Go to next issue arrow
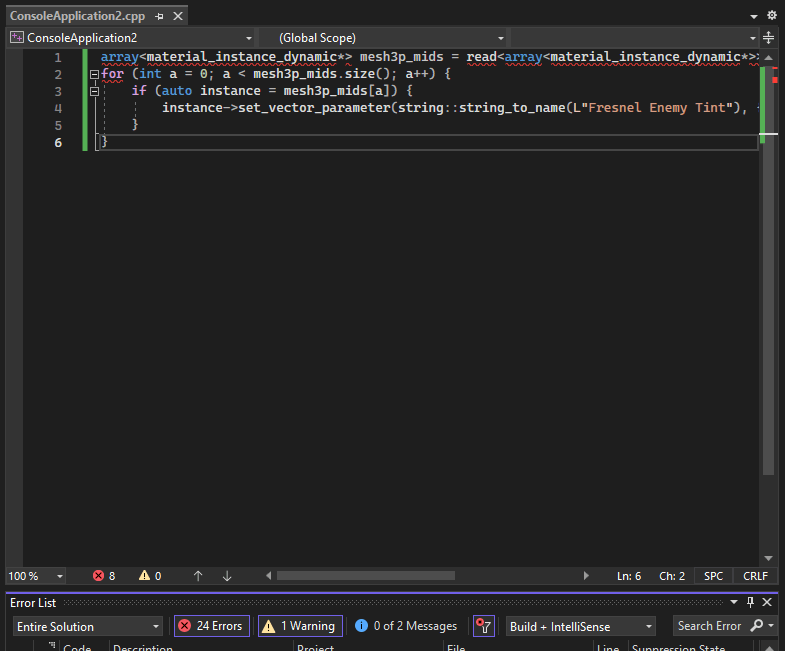 [x=227, y=576]
